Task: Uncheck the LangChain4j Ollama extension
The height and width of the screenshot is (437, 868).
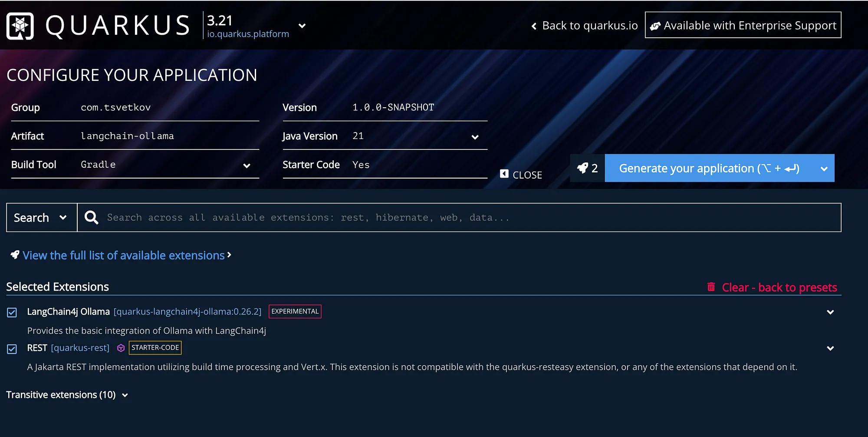Action: (12, 312)
